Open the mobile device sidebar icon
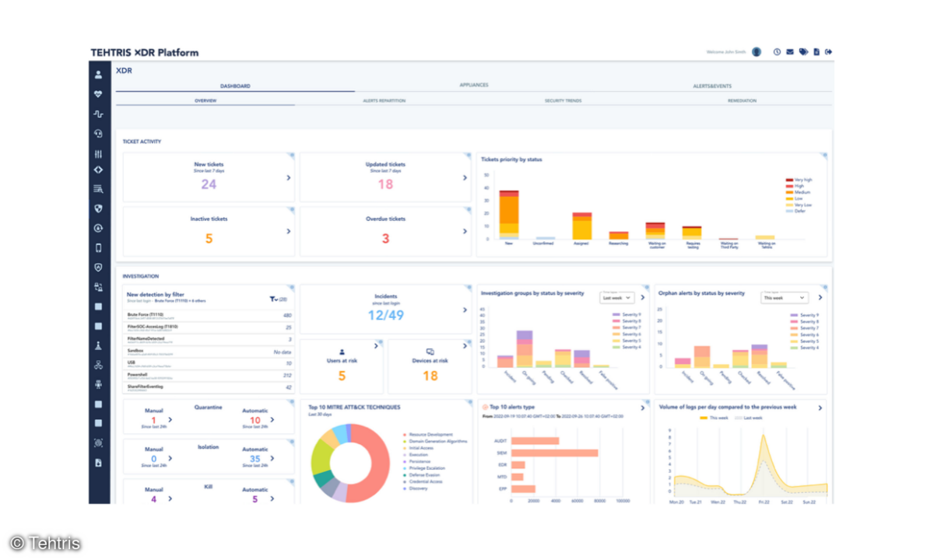This screenshot has height=560, width=934. pyautogui.click(x=98, y=248)
